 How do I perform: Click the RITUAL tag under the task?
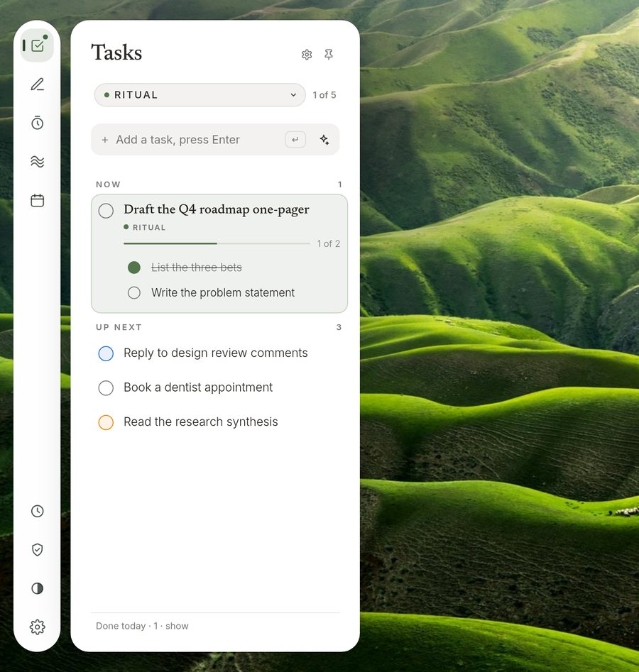click(x=145, y=227)
